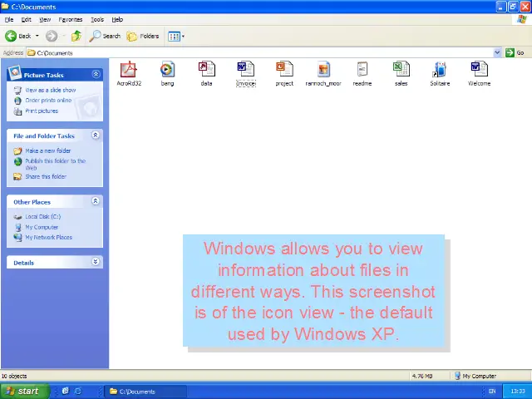Select the bang media file icon
This screenshot has width=532, height=399.
(167, 70)
